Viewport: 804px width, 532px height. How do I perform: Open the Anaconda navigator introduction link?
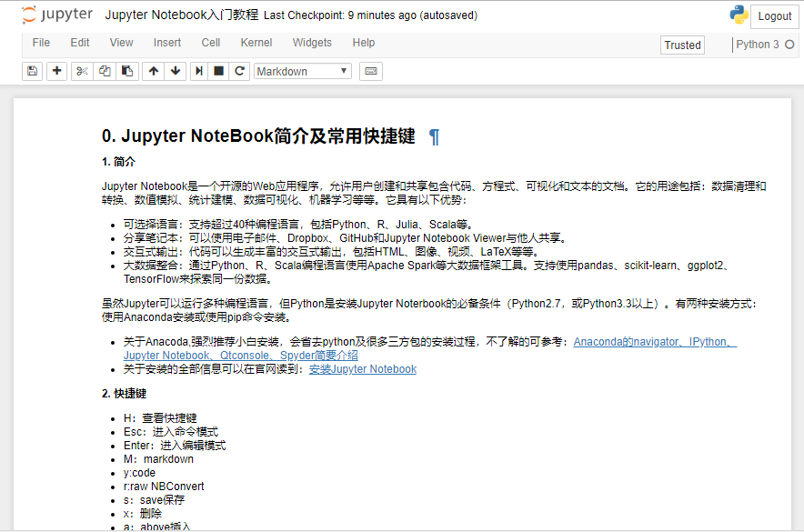pos(655,342)
